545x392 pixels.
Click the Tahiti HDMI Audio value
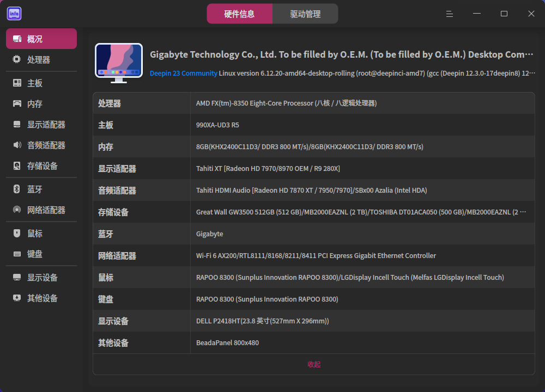tap(311, 190)
